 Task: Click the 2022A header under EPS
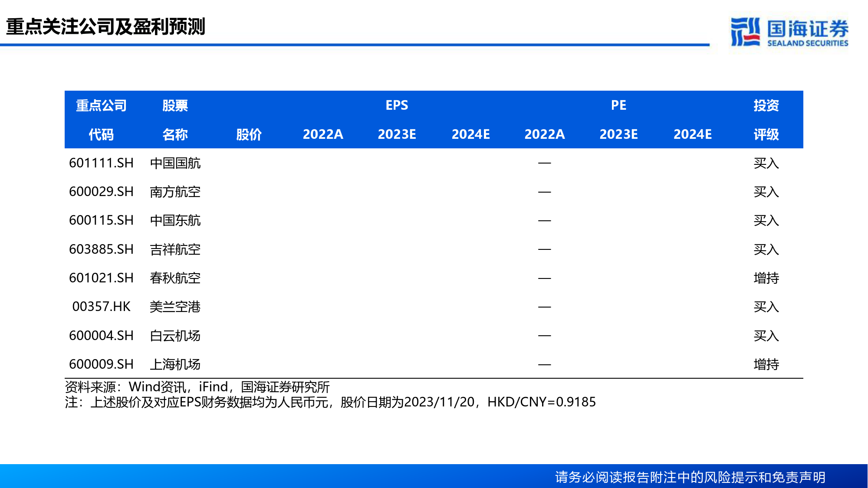click(323, 134)
